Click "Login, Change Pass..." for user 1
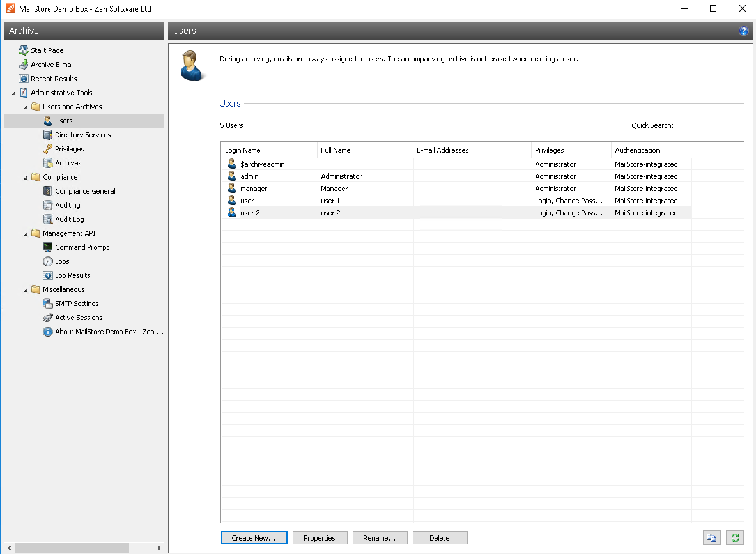The height and width of the screenshot is (554, 756). 569,200
